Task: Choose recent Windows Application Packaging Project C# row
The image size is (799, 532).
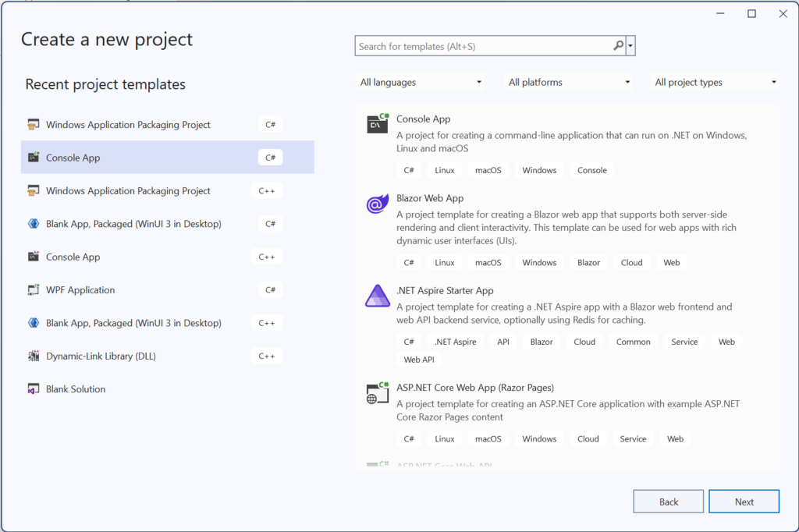Action: click(x=168, y=124)
